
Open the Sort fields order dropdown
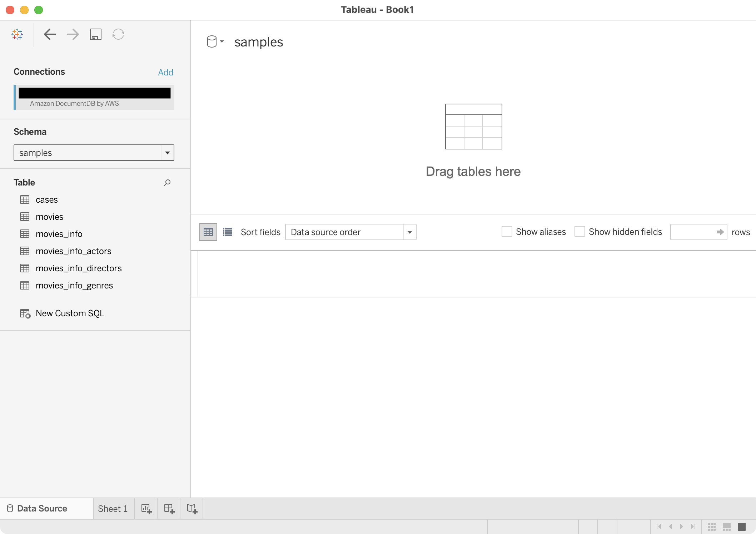(x=409, y=232)
